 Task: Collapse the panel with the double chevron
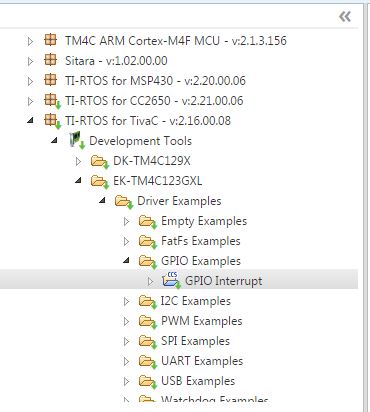(345, 16)
